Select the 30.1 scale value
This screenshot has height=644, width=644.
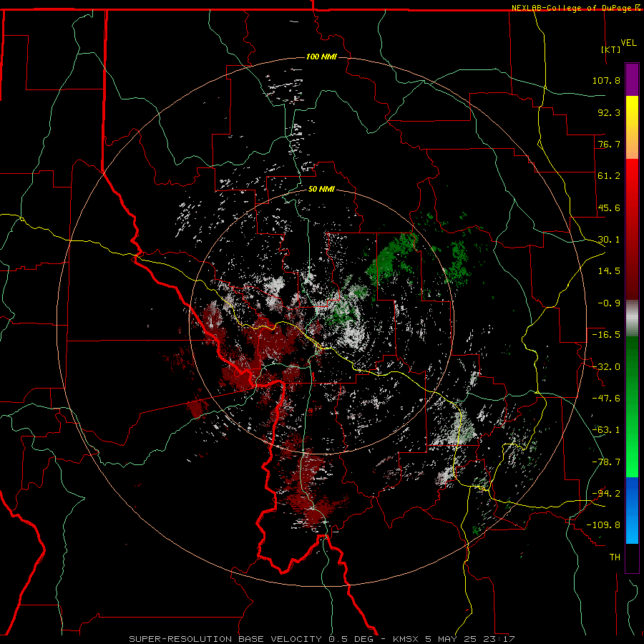tap(609, 240)
